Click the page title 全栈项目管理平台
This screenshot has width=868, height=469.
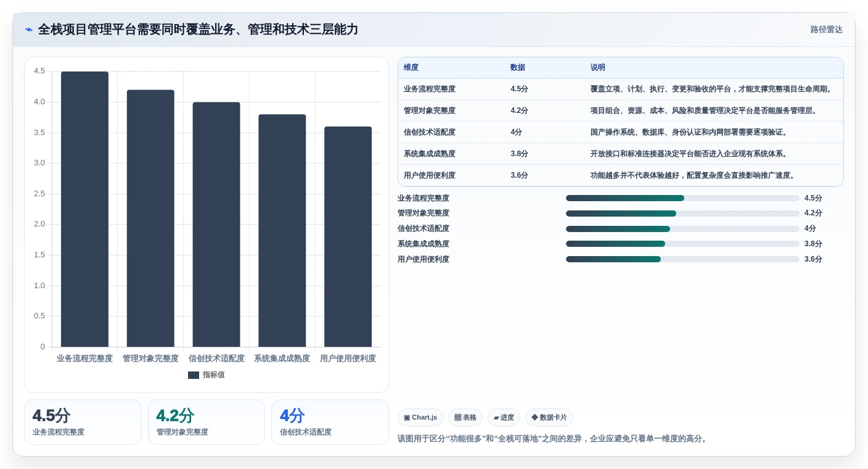[199, 30]
